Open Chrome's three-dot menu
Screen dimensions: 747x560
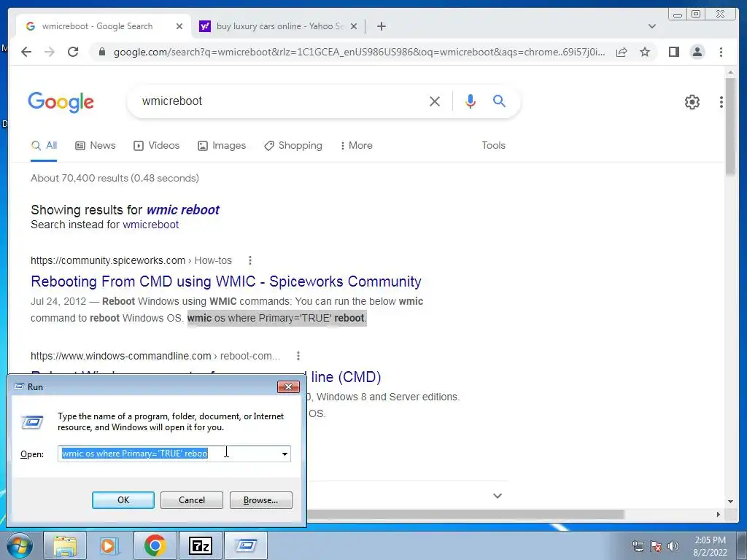[721, 52]
